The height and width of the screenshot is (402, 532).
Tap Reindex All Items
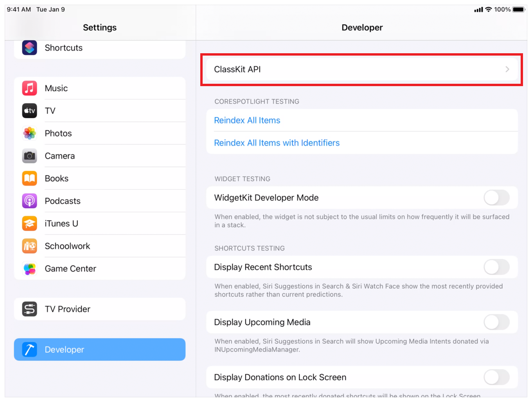(x=247, y=121)
